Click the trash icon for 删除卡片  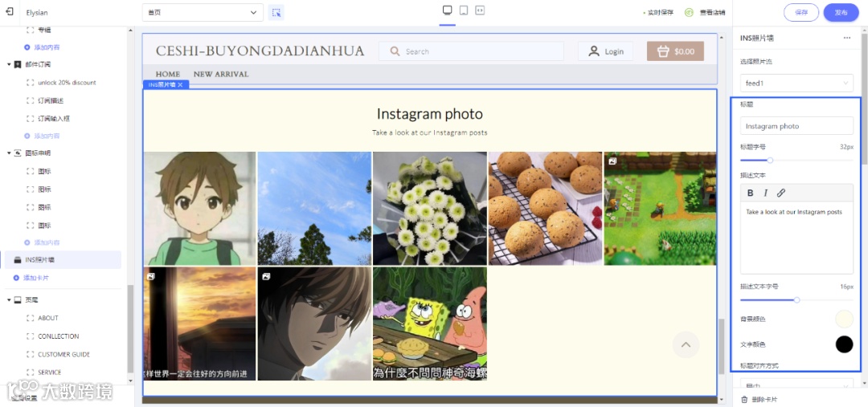click(x=744, y=399)
